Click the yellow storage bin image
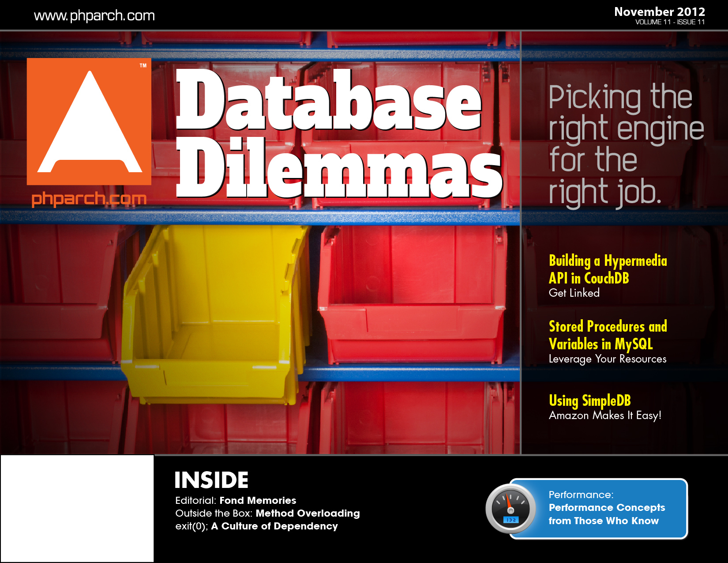This screenshot has height=563, width=728. pyautogui.click(x=214, y=314)
